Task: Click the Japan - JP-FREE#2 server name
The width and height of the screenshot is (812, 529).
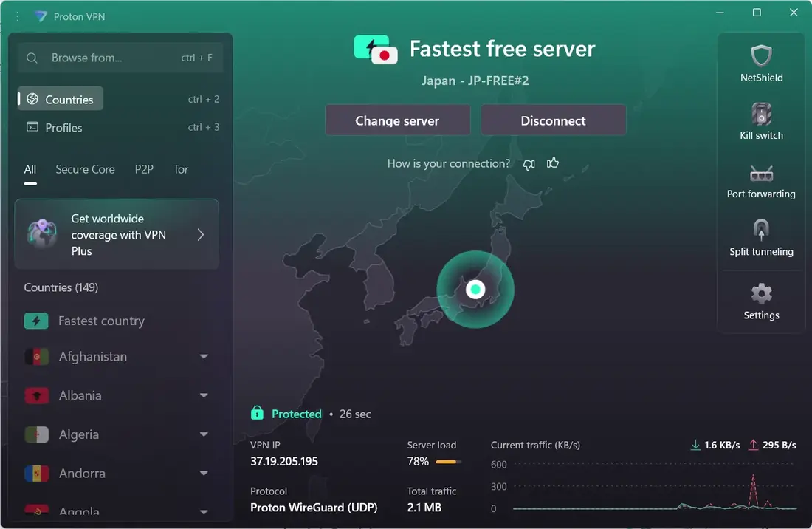Action: coord(475,81)
